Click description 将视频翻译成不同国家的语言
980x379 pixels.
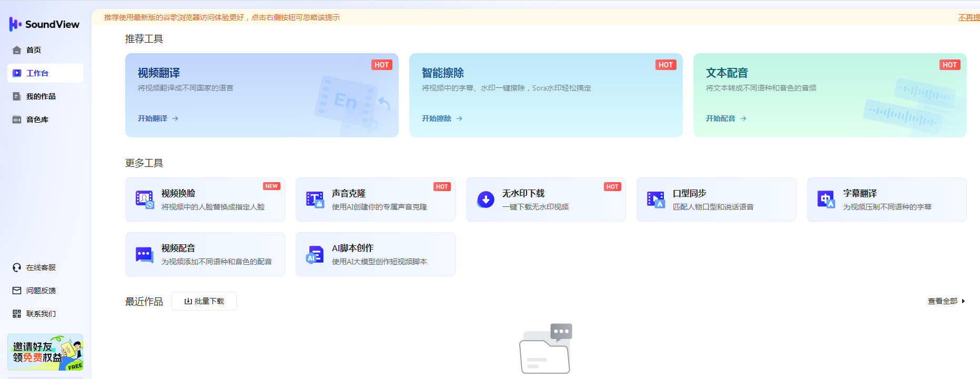[186, 88]
